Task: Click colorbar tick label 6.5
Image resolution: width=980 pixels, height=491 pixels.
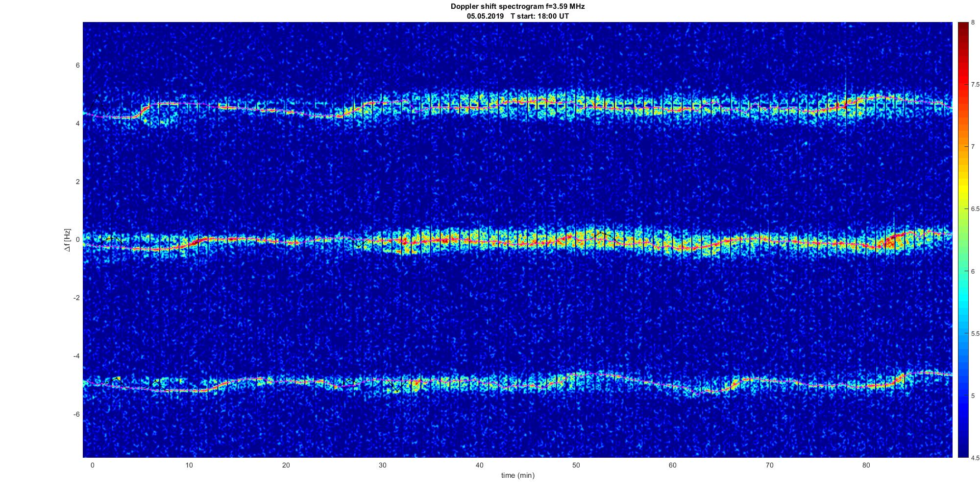Action: click(972, 209)
